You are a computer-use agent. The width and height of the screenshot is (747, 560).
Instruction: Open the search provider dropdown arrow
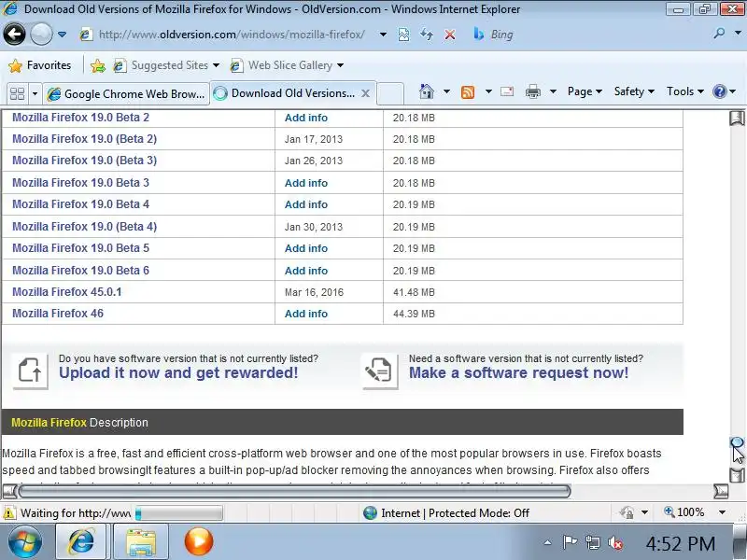(738, 34)
